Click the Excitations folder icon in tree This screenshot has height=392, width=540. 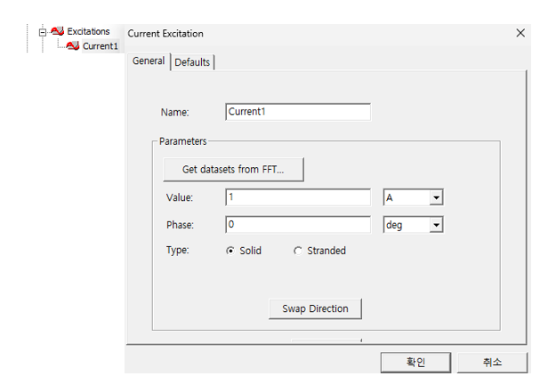(x=58, y=32)
